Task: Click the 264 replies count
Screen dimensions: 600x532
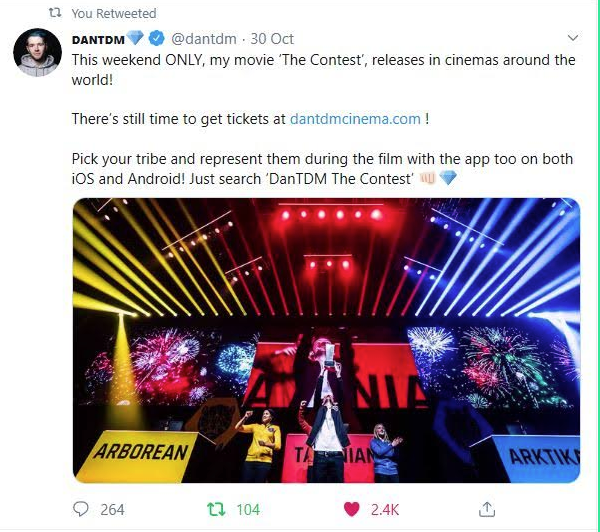Action: click(112, 510)
